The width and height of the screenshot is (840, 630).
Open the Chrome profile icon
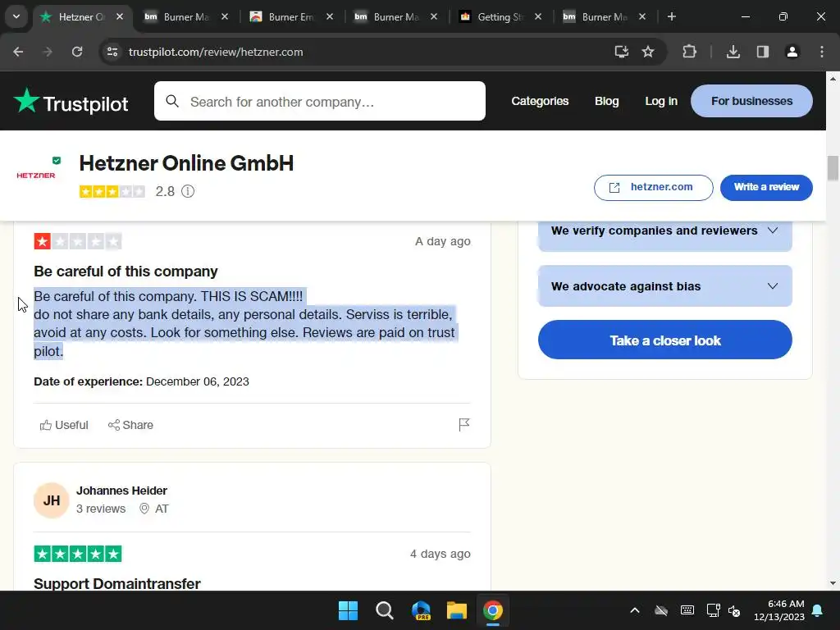(792, 52)
